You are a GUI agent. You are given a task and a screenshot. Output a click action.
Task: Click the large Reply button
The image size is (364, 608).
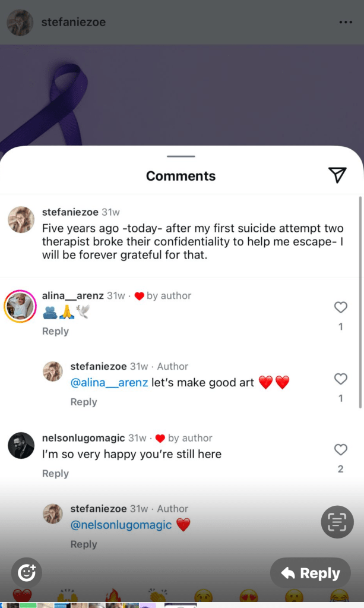[311, 573]
